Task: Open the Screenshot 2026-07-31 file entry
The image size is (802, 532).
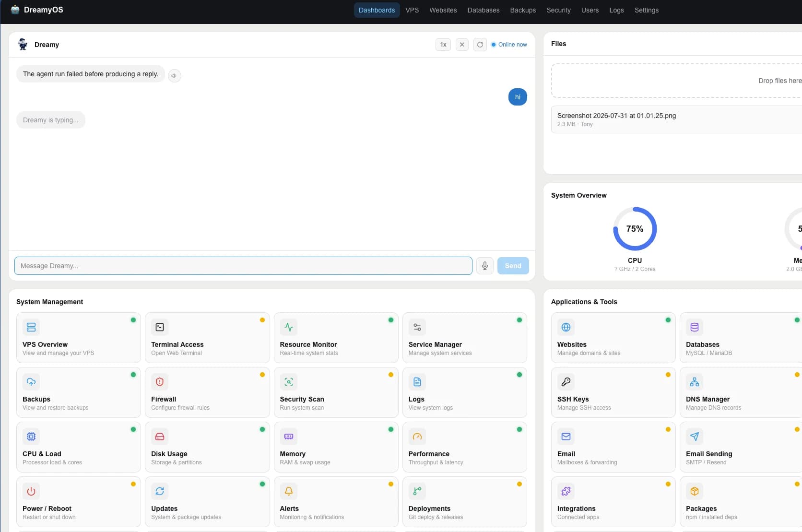Action: pos(676,119)
